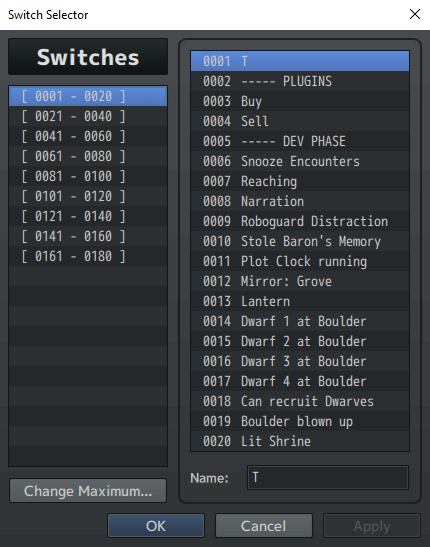Select switch 0014 Dwarf 1 at Boulder
Viewport: 430px width, 547px height.
(300, 321)
